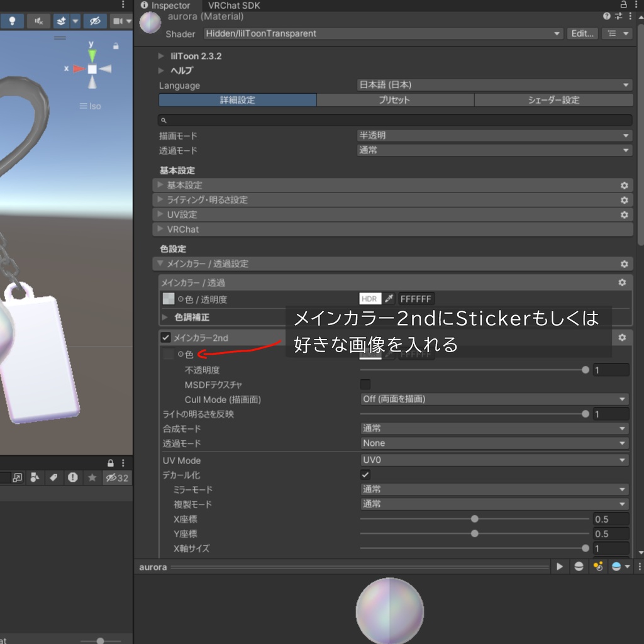Click the FFFFFF hex color field
Viewport: 644px width, 644px height.
coord(416,299)
